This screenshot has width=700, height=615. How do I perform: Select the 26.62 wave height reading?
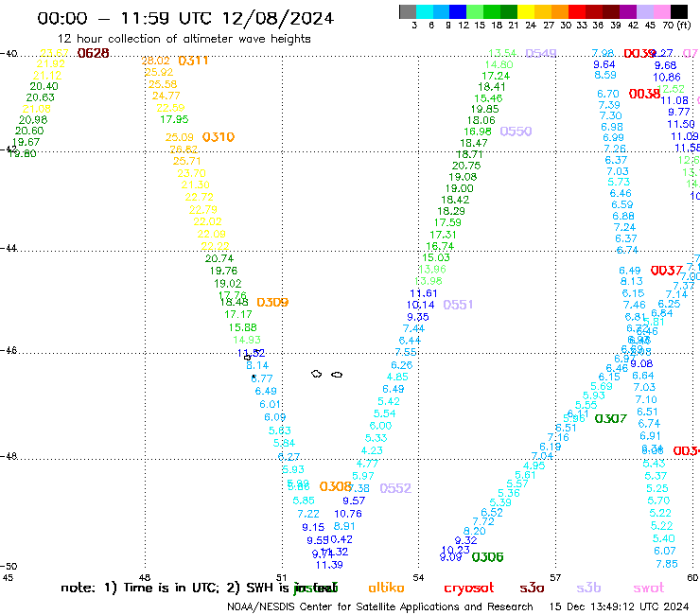tap(184, 149)
